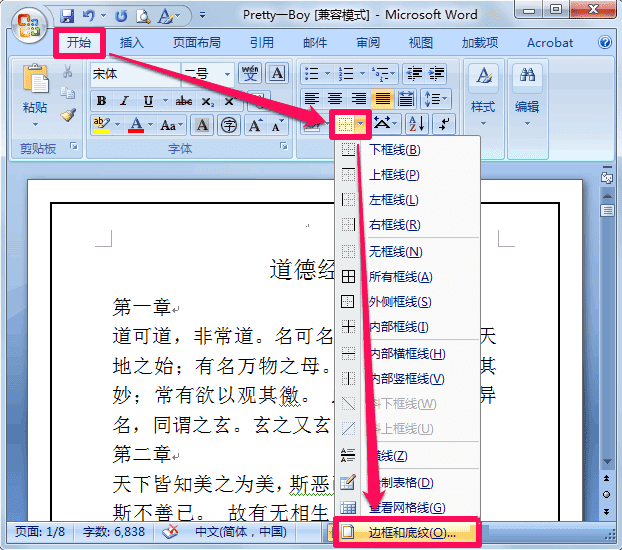Screen dimensions: 622x550
Task: Open Word help question mark
Action: click(x=605, y=42)
